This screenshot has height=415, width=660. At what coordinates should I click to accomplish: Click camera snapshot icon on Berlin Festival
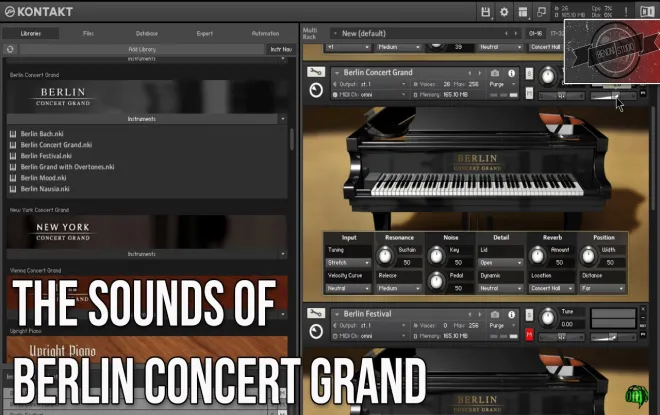[x=495, y=314]
